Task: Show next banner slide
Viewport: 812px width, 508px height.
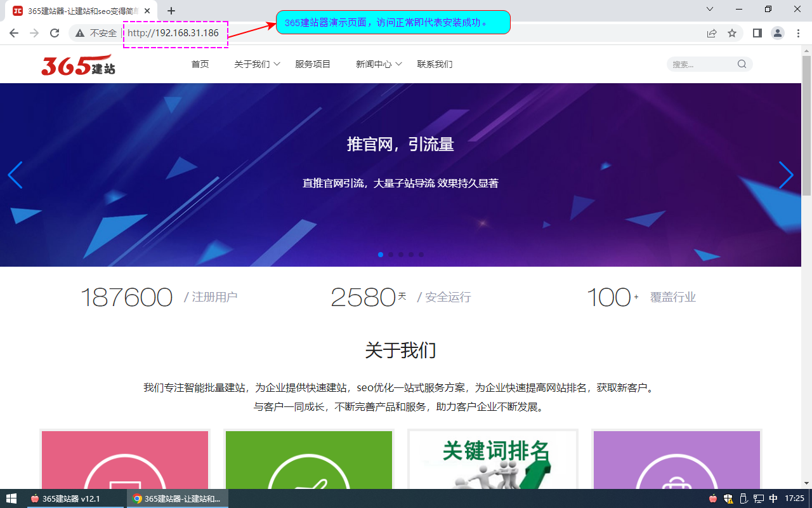Action: tap(786, 175)
